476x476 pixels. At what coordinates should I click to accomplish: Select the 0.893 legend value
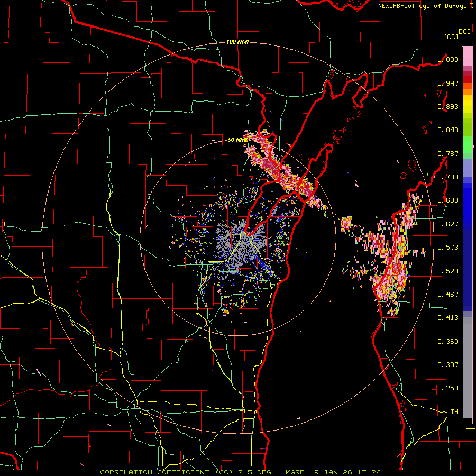pos(448,106)
